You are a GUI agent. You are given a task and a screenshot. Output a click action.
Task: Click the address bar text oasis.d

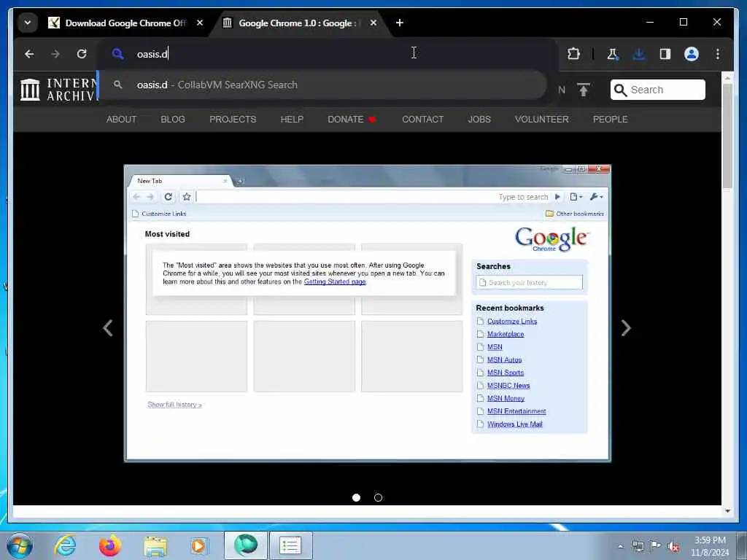152,54
